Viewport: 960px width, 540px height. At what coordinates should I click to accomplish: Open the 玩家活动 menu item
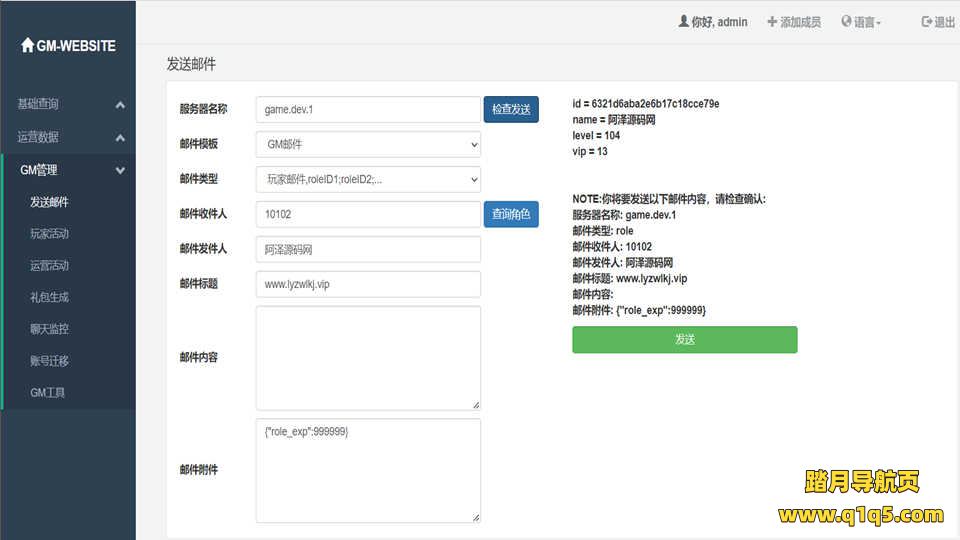49,234
